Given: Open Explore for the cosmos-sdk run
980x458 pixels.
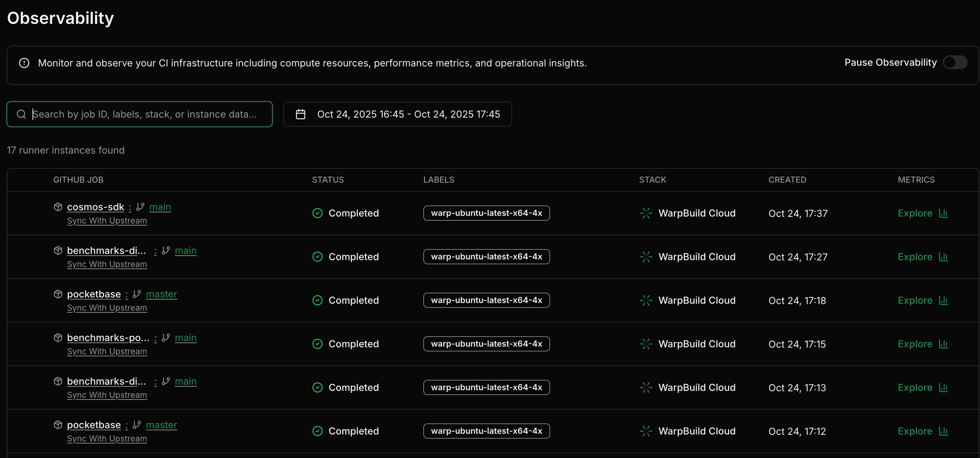Looking at the screenshot, I should pyautogui.click(x=915, y=213).
